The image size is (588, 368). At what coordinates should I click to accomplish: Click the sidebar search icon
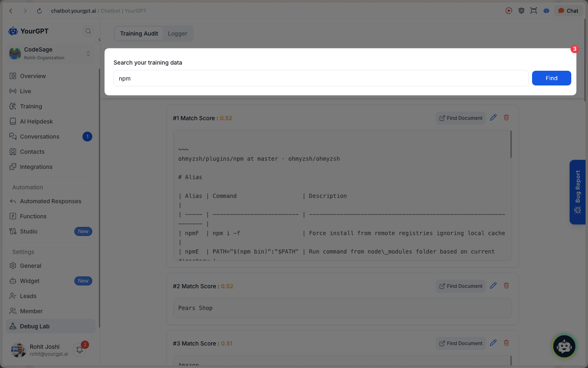tap(88, 31)
